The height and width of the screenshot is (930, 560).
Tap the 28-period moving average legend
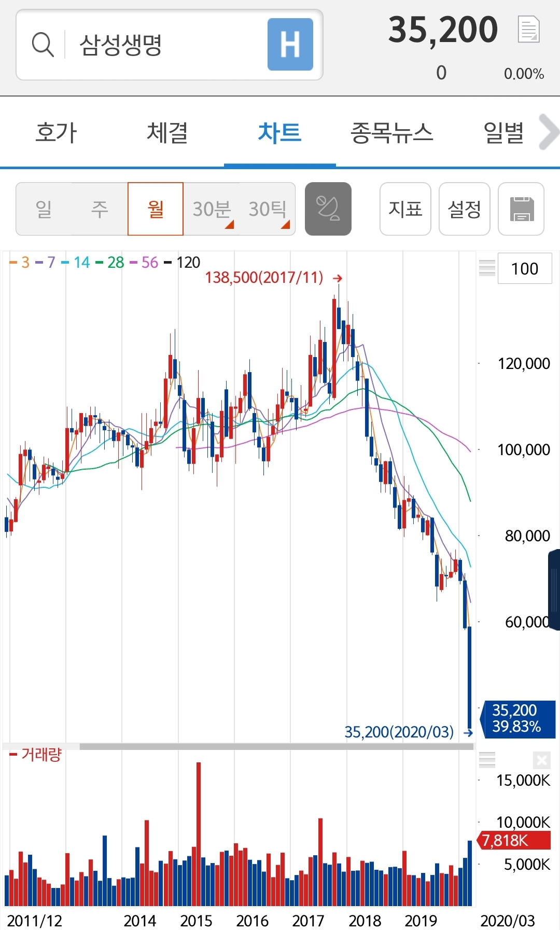pos(110,263)
